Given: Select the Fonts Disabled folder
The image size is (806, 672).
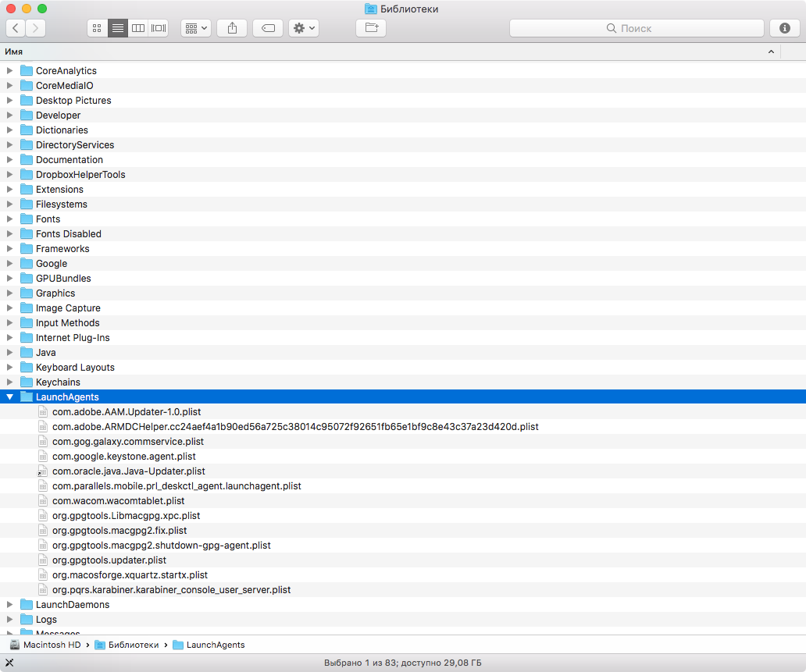Looking at the screenshot, I should (68, 234).
